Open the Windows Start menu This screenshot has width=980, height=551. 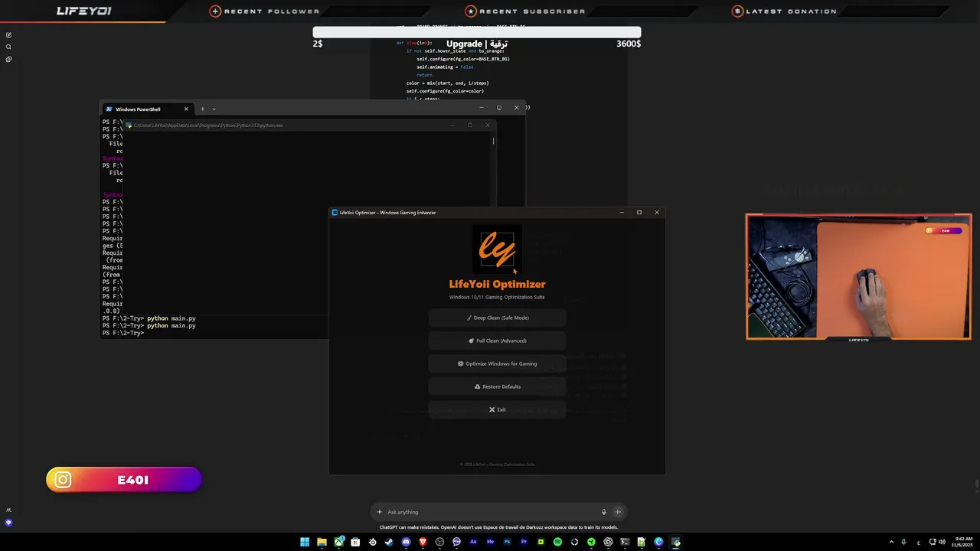point(305,542)
